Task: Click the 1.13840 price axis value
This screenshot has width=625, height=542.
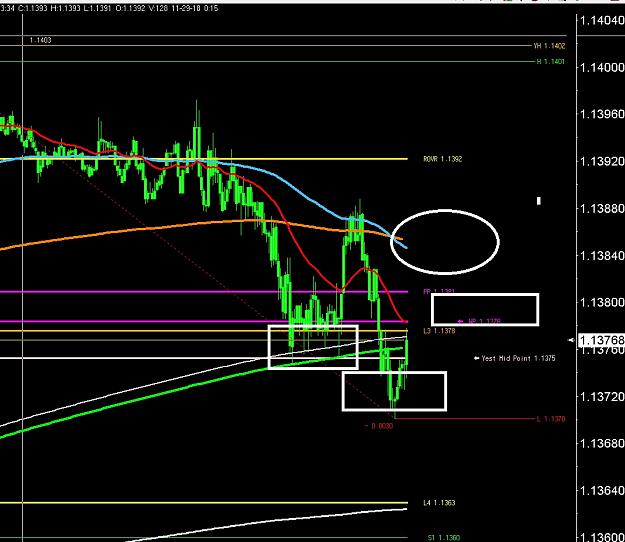Action: click(x=601, y=256)
